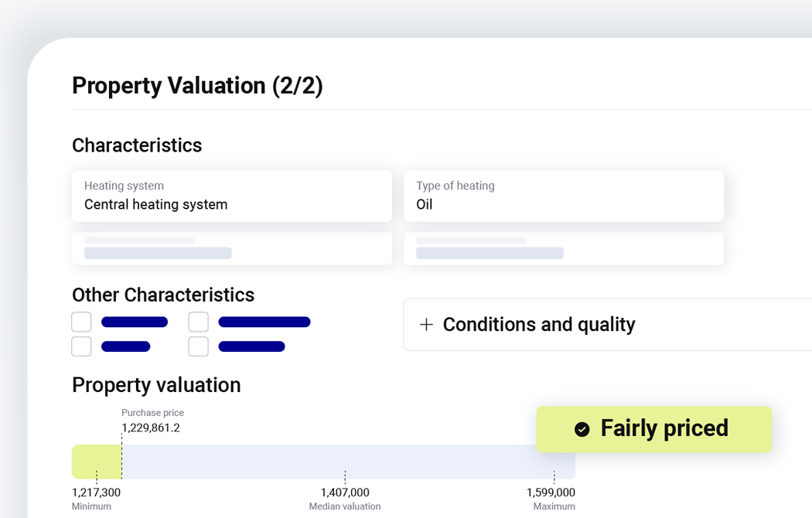Click the Central heating system value text
Viewport: 812px width, 518px height.
click(x=156, y=204)
